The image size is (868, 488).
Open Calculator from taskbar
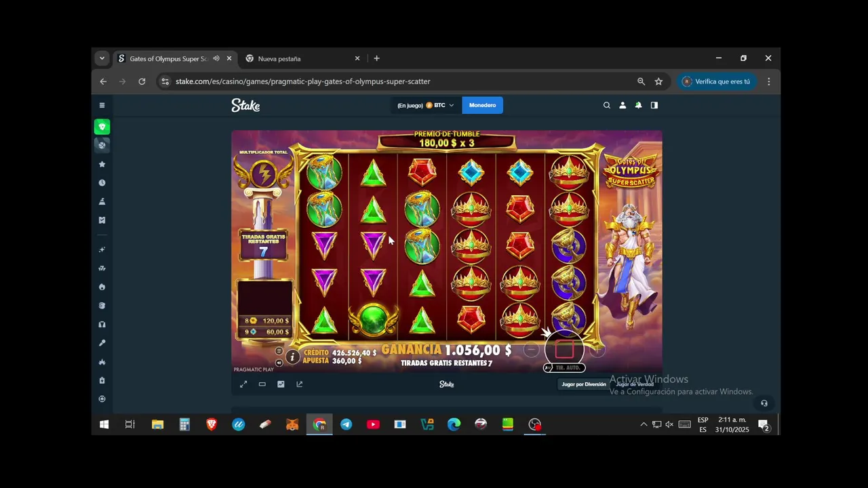tap(184, 424)
